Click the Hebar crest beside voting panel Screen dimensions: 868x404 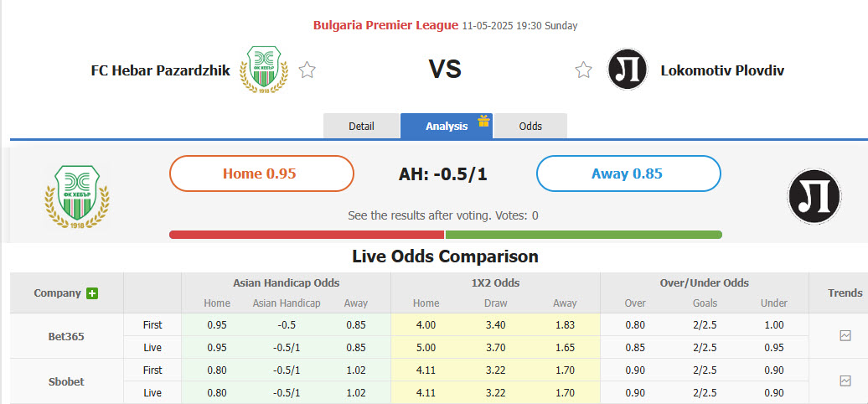(77, 198)
